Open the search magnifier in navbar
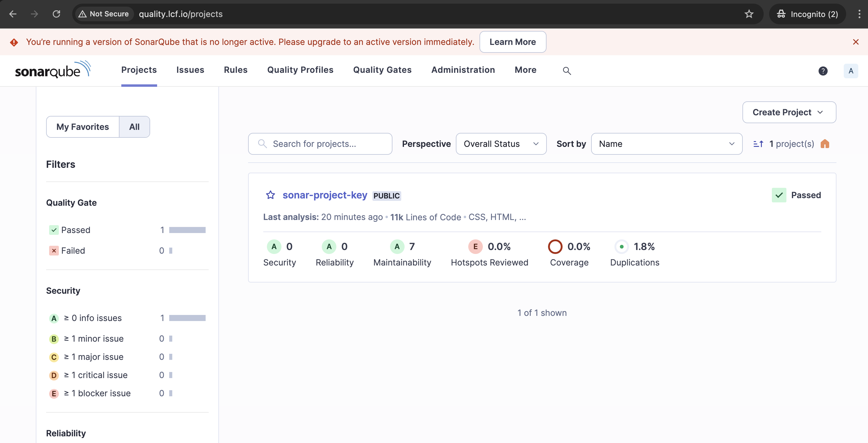Image resolution: width=868 pixels, height=443 pixels. 567,71
